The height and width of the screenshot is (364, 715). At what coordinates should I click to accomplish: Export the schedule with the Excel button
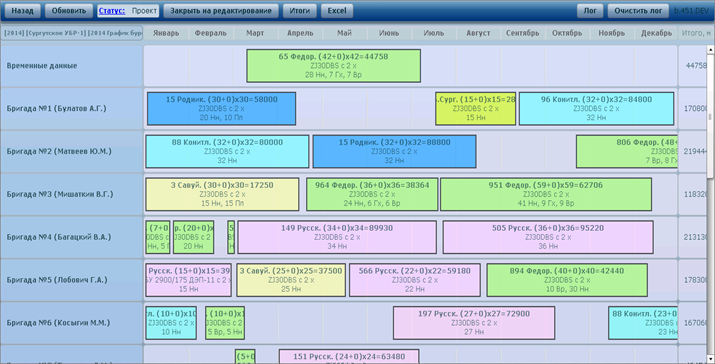(x=337, y=10)
